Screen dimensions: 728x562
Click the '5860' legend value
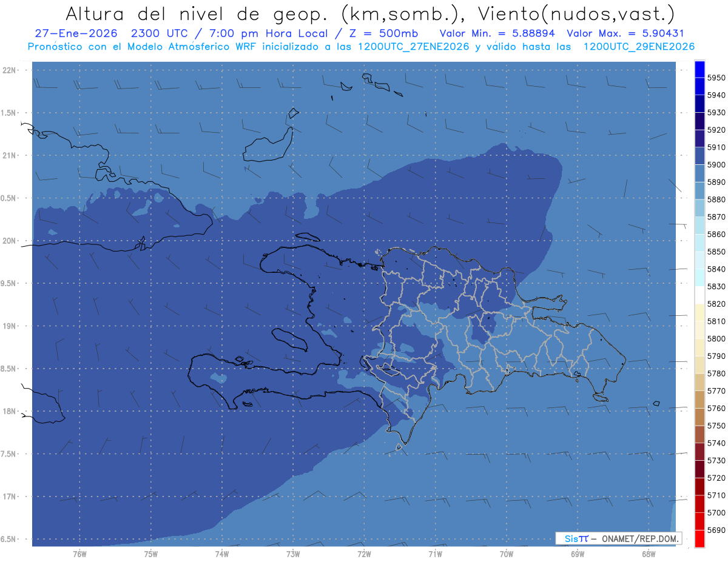716,235
